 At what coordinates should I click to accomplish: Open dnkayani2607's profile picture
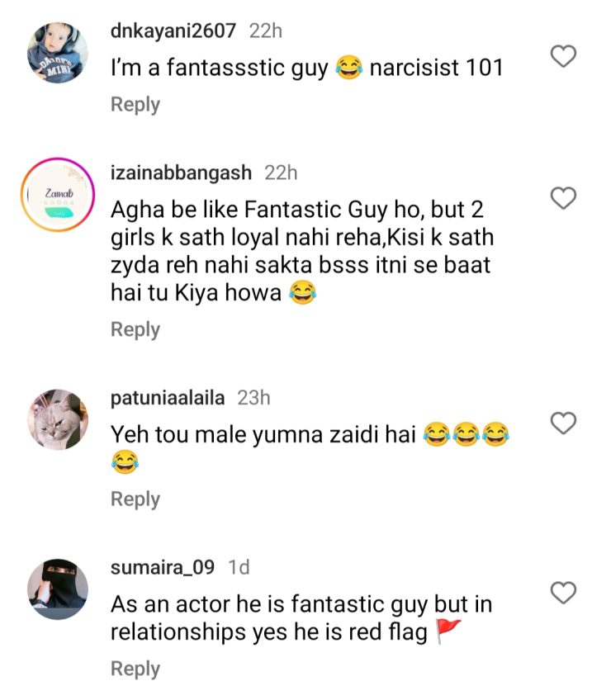[56, 53]
